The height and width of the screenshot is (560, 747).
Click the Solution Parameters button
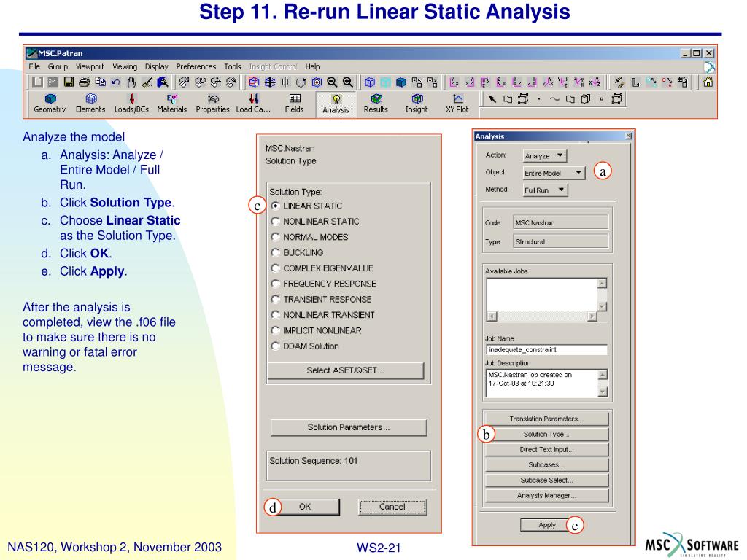pyautogui.click(x=348, y=427)
